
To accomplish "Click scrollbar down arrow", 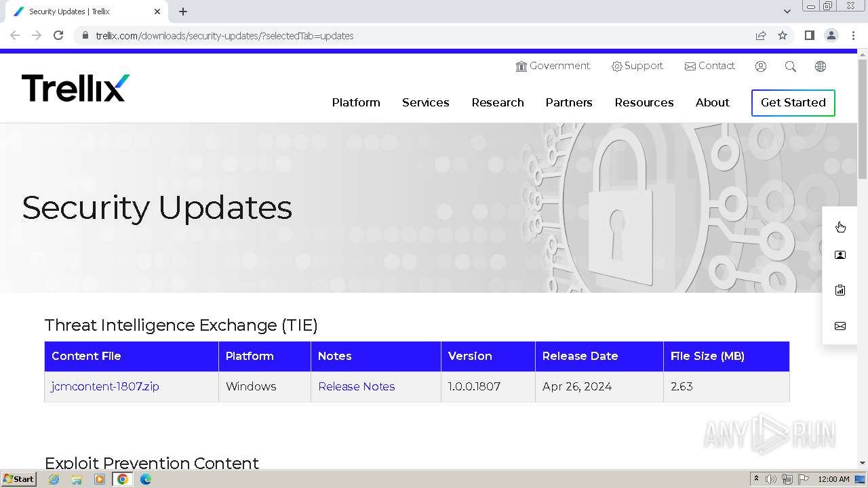I will pos(863,462).
